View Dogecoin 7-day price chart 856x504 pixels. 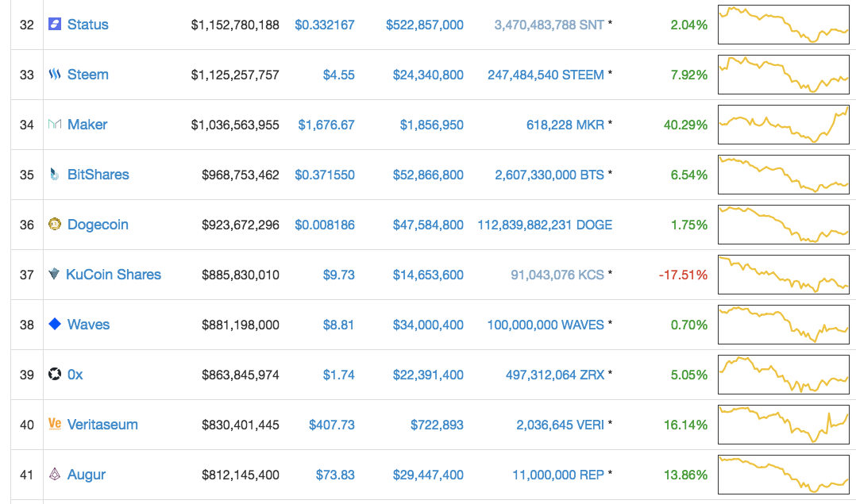click(784, 225)
